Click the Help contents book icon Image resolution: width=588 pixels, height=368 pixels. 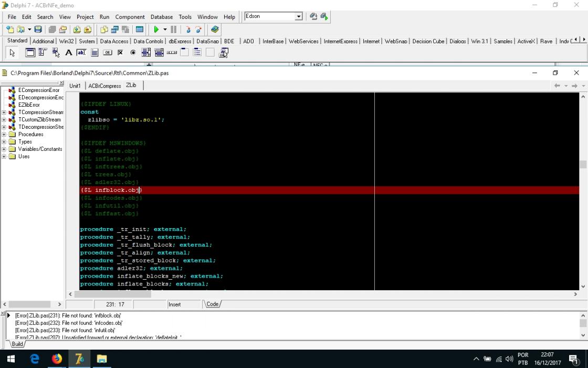tap(215, 29)
